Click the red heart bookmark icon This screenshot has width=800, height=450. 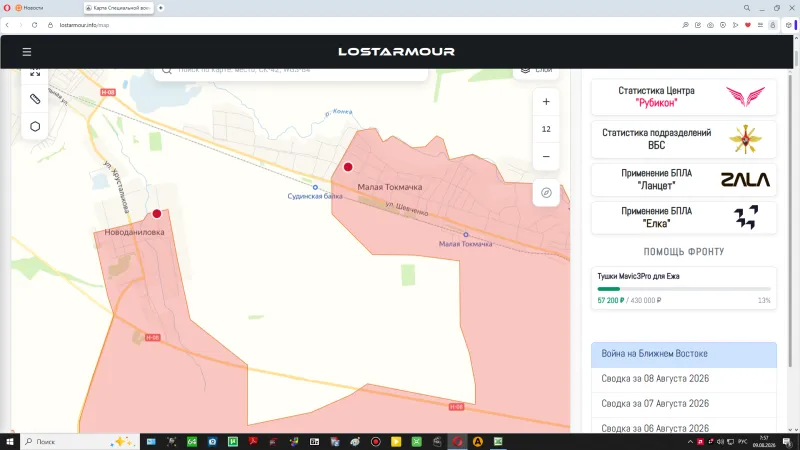click(748, 25)
